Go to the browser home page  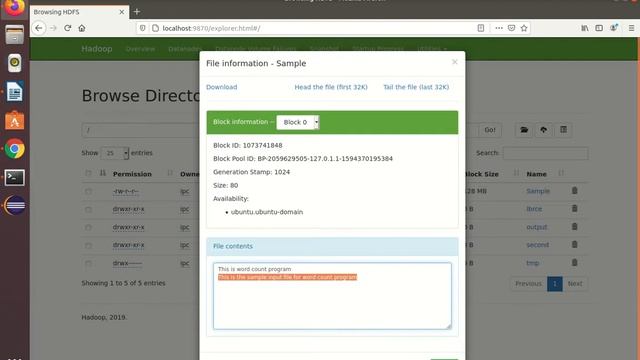82,28
